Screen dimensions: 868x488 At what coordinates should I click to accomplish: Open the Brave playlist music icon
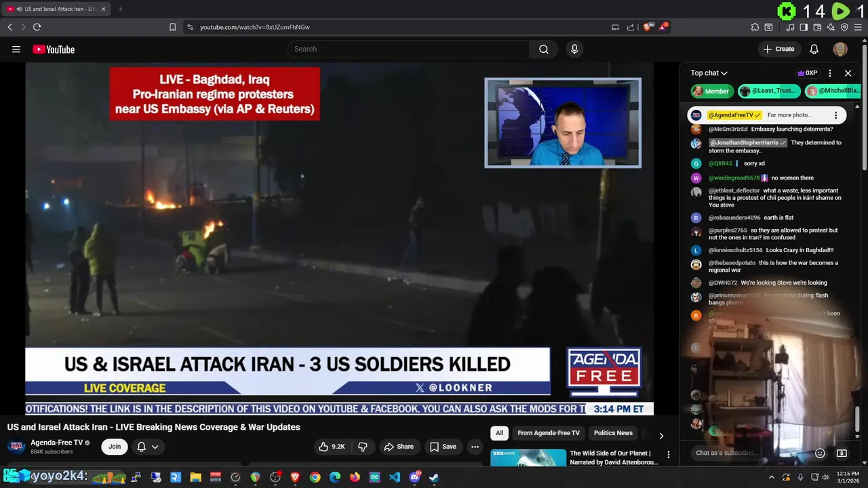point(791,27)
